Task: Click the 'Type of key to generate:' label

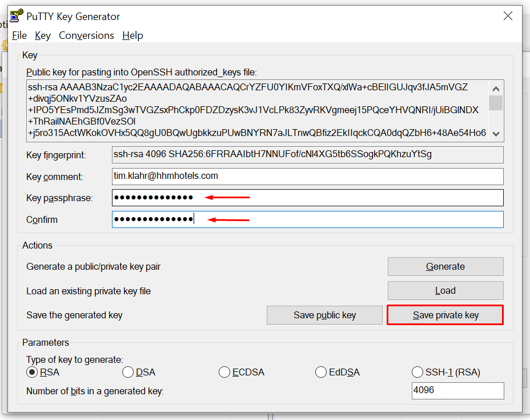Action: pyautogui.click(x=75, y=359)
